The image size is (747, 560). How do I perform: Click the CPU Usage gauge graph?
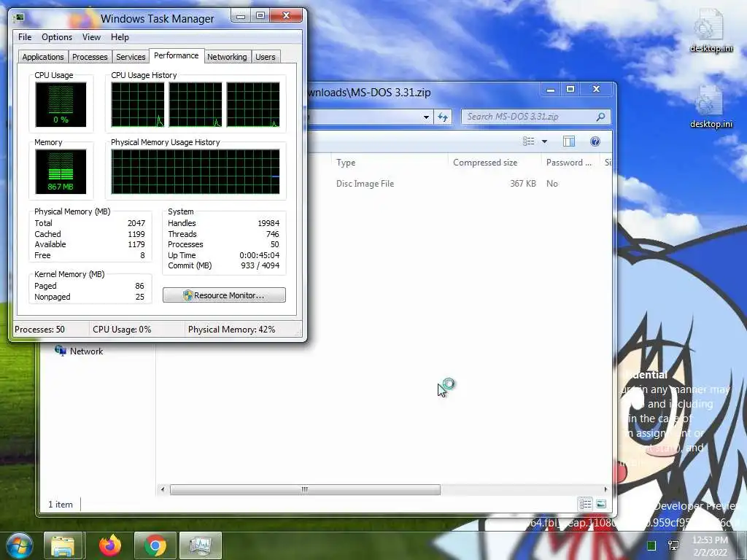click(x=61, y=104)
